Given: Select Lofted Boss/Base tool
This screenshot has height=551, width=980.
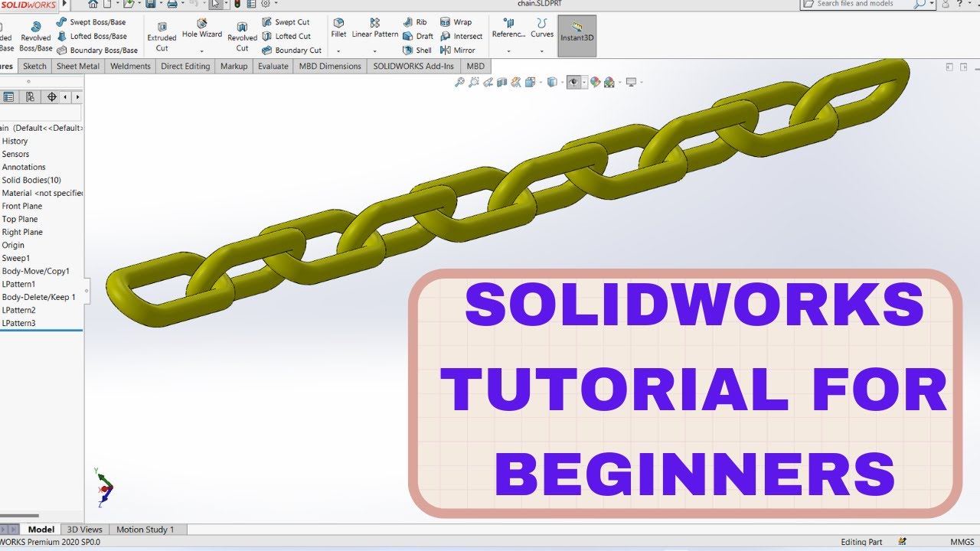Looking at the screenshot, I should click(x=91, y=36).
